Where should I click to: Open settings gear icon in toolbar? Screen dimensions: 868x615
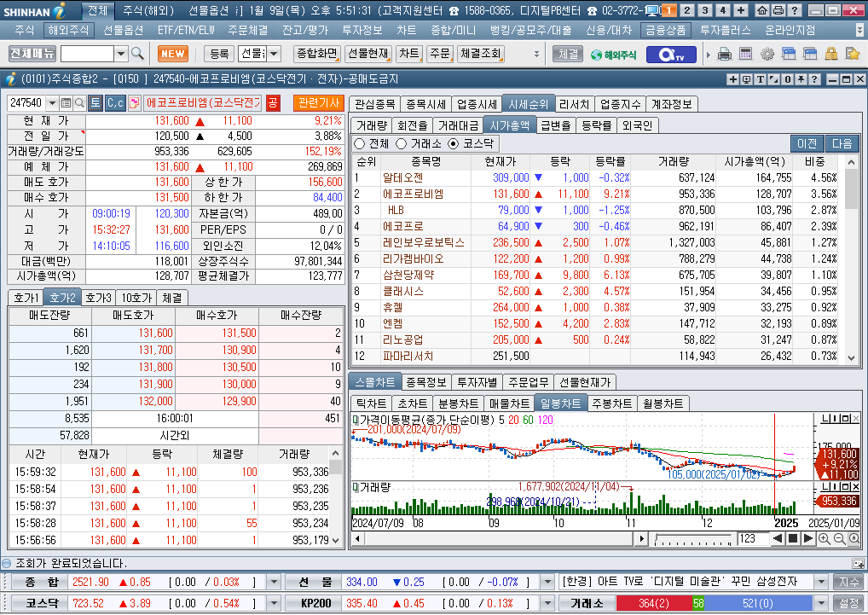pyautogui.click(x=767, y=55)
